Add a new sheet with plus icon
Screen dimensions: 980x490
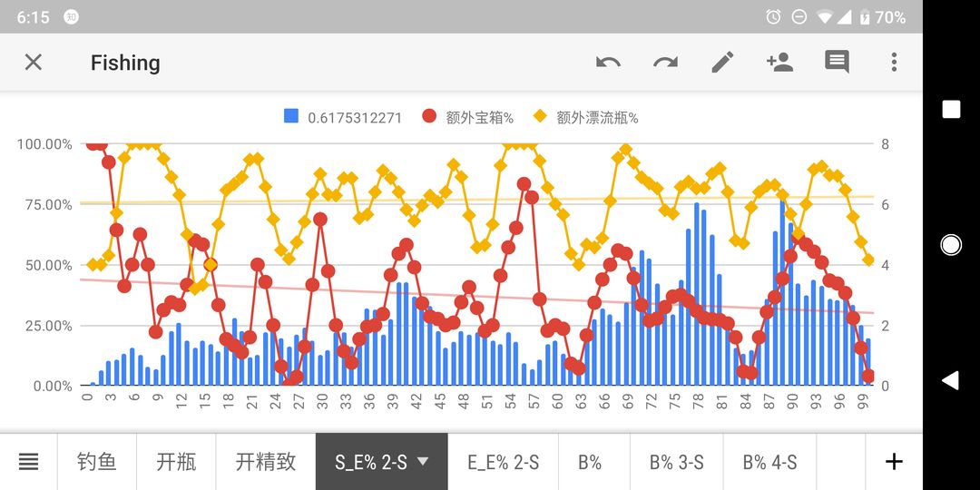[x=894, y=462]
